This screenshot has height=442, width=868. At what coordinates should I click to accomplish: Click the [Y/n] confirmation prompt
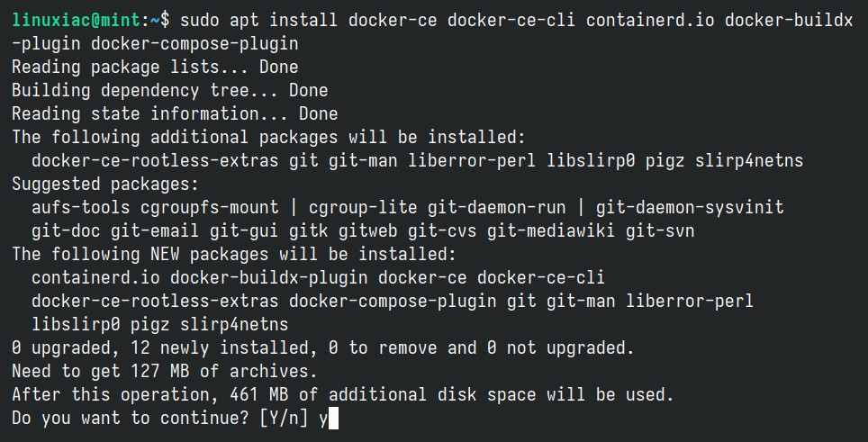pos(284,419)
